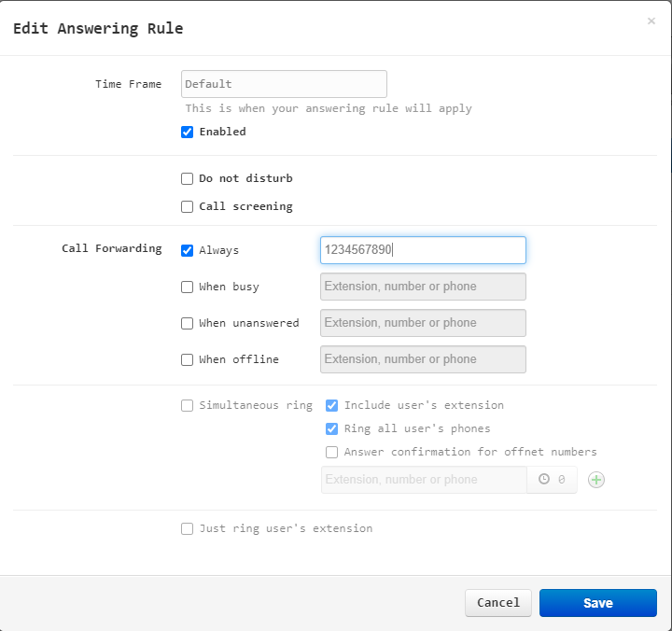Enable Do not disturb
Image resolution: width=672 pixels, height=631 pixels.
click(188, 179)
